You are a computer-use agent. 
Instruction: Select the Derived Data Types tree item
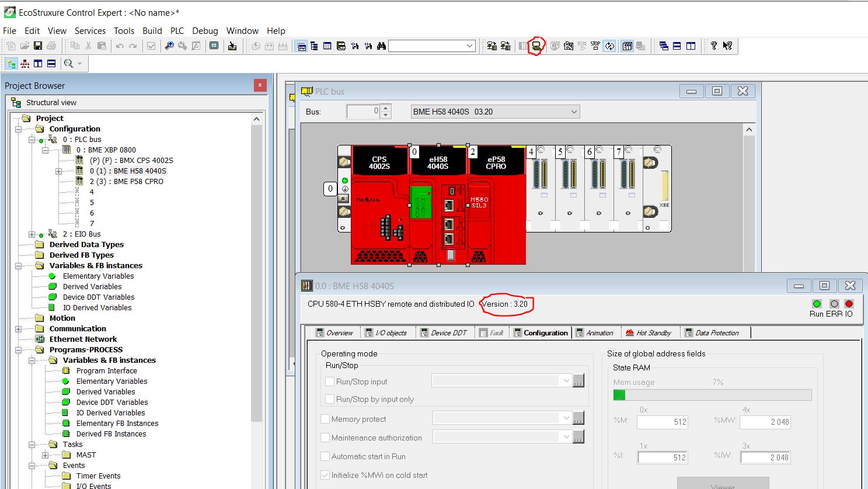(x=86, y=245)
